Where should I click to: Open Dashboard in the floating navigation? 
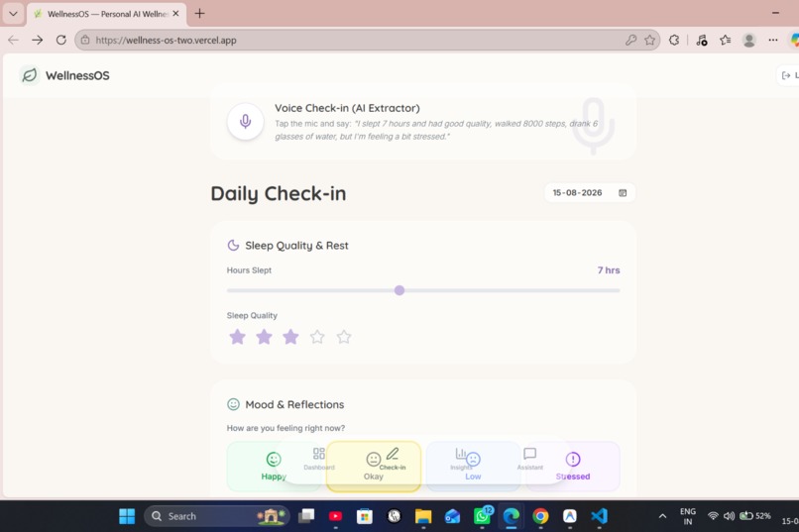[x=319, y=459]
